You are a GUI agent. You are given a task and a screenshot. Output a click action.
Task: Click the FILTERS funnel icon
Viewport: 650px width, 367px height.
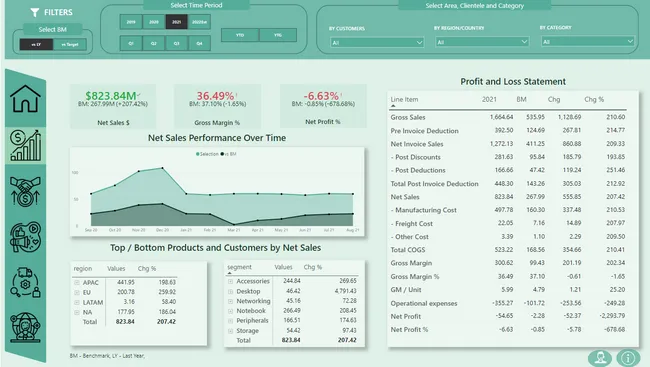coord(35,13)
